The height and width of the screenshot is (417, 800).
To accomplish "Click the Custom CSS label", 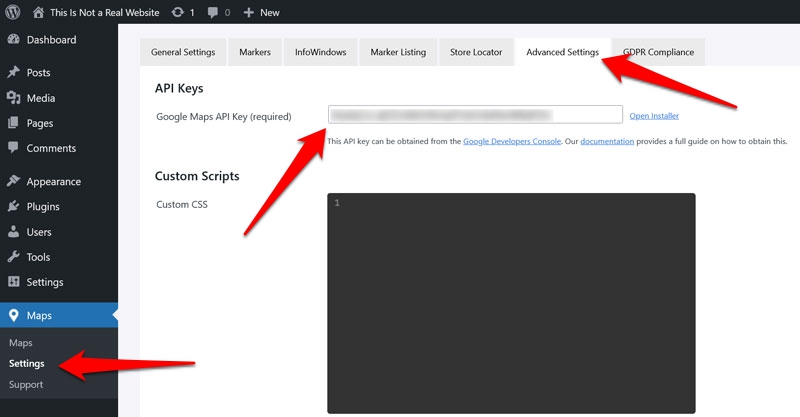I will tap(182, 204).
